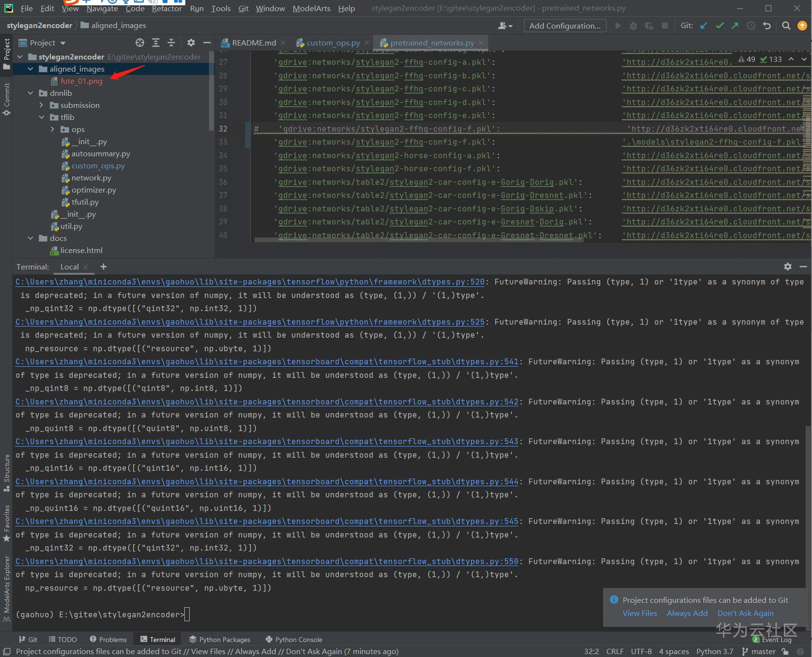Click the Git update project arrow icon
The height and width of the screenshot is (657, 812).
704,26
